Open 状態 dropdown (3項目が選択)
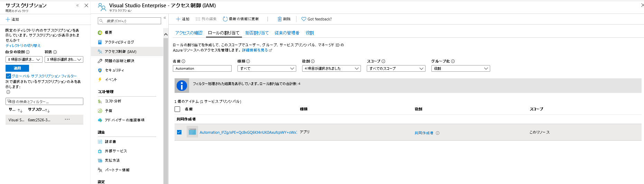Image resolution: width=644 pixels, height=184 pixels. [x=64, y=60]
